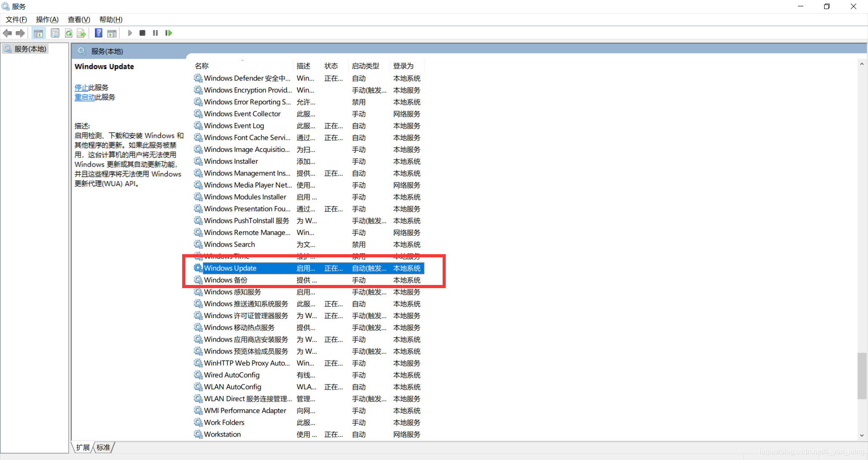This screenshot has width=868, height=460.
Task: Toggle the action pane toolbar icon
Action: point(112,33)
